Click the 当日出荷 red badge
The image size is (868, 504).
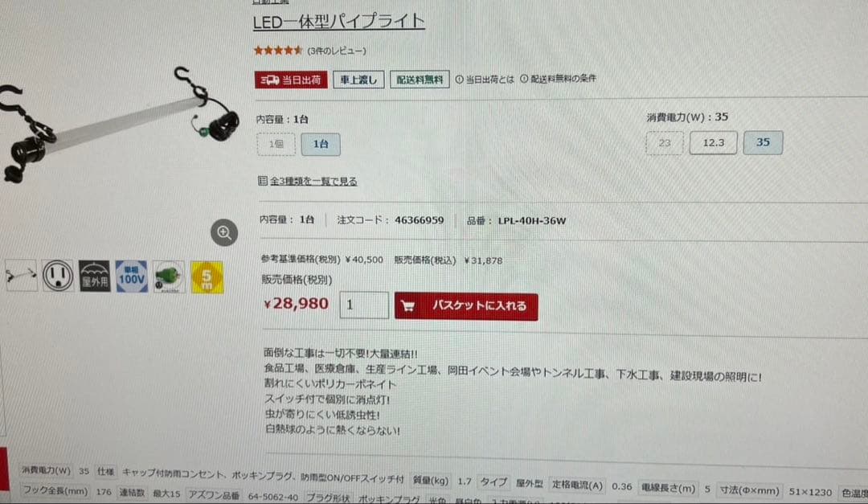point(291,80)
